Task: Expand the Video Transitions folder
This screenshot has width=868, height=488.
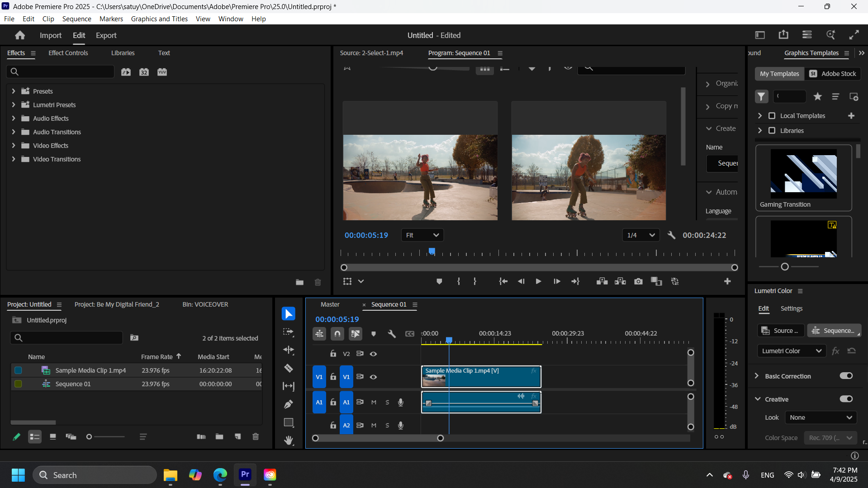Action: coord(14,159)
